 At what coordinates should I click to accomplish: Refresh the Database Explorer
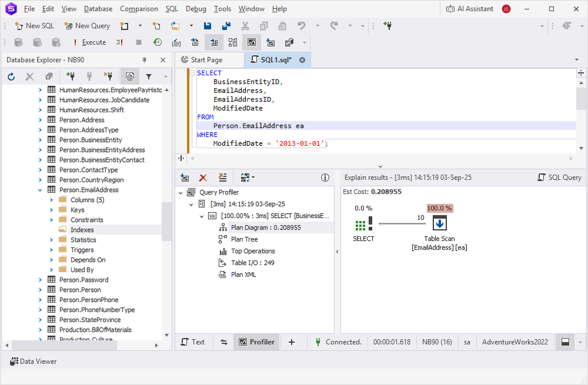(11, 76)
